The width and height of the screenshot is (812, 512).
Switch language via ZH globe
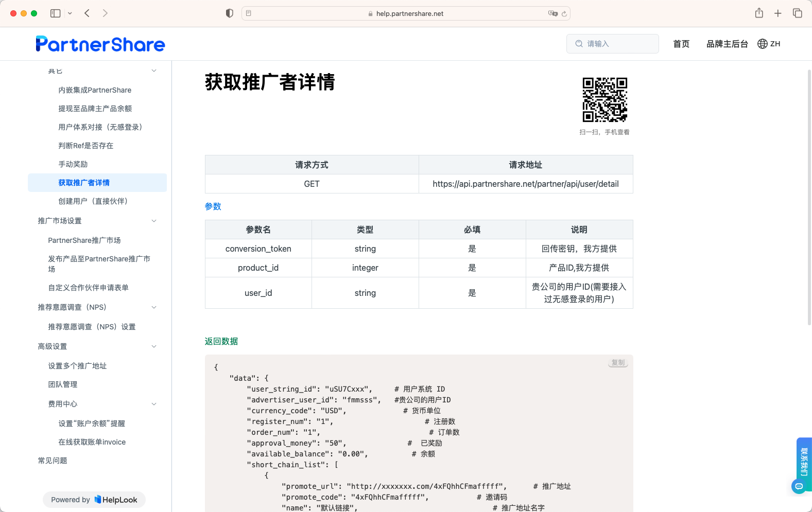pyautogui.click(x=769, y=44)
